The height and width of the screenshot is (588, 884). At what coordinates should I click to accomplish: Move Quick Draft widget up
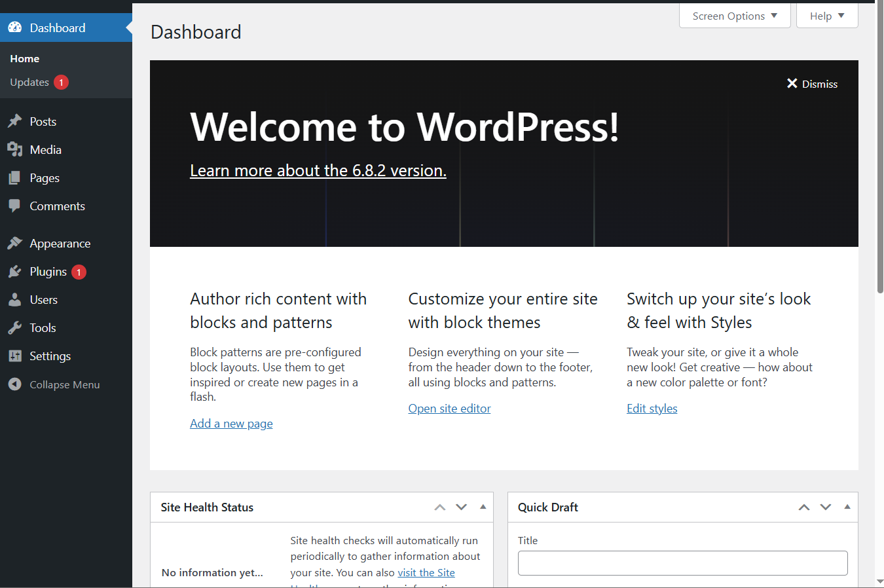coord(804,507)
